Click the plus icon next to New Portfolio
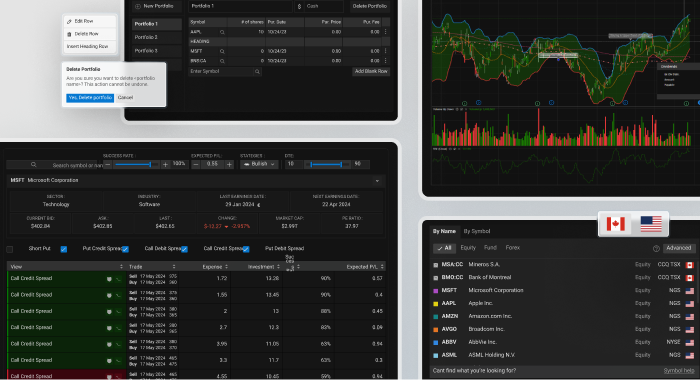Screen dimensions: 700x380 coord(138,6)
